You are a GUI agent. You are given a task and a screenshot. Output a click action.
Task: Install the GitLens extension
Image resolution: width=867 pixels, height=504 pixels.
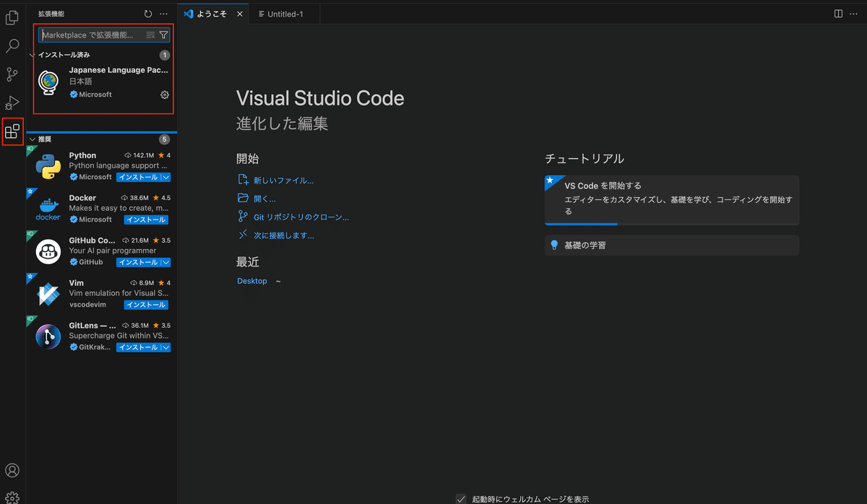point(138,347)
